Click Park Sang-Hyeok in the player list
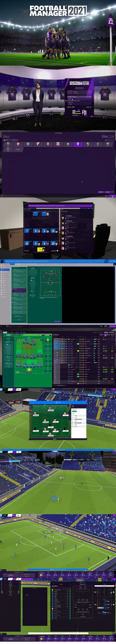 pyautogui.click(x=69, y=236)
